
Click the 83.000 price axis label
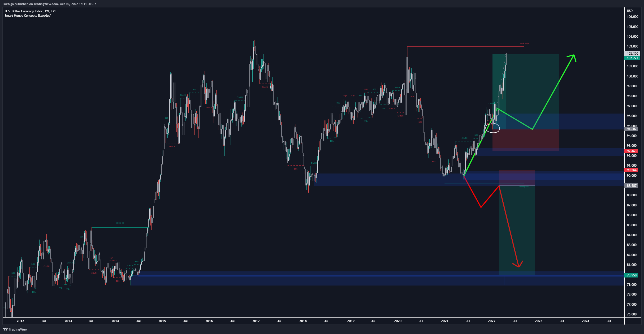click(x=632, y=245)
